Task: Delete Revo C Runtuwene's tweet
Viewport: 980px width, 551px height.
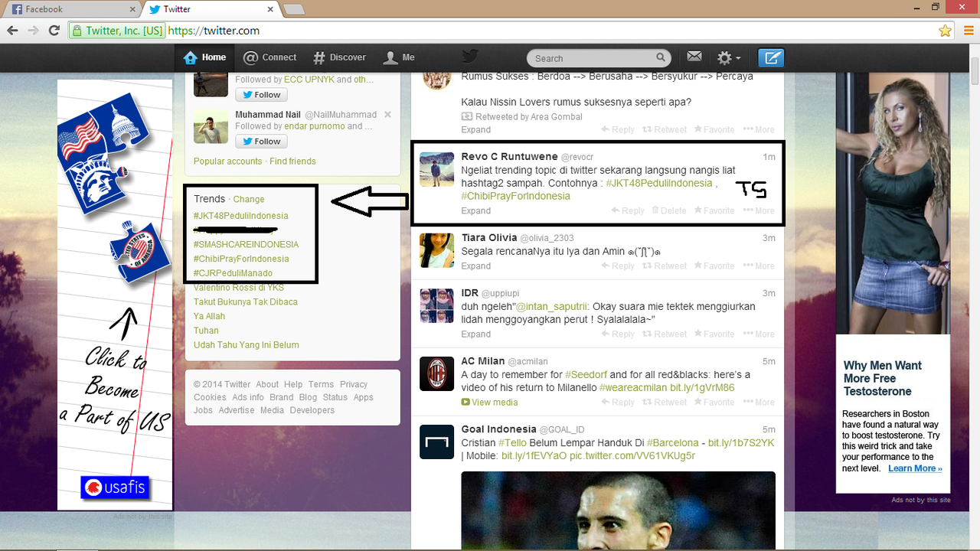Action: click(669, 210)
